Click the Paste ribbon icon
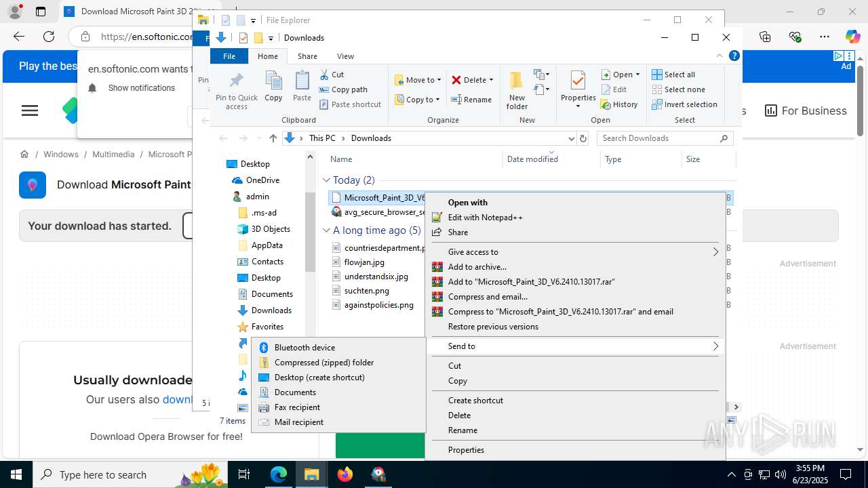Viewport: 868px width, 488px height. 302,86
